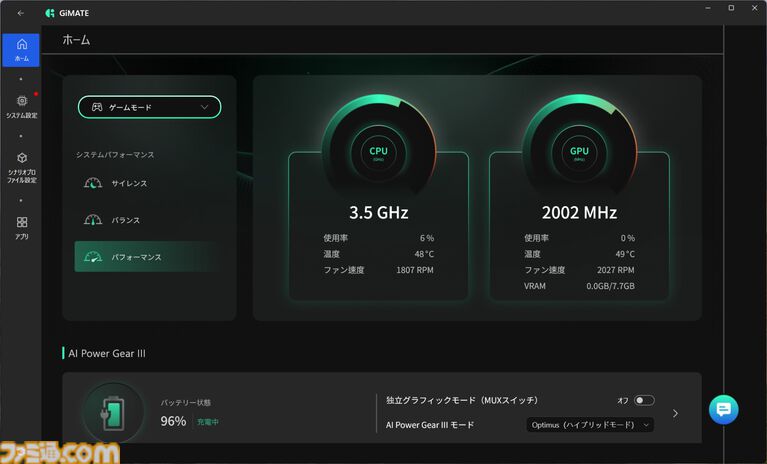The image size is (767, 464).
Task: Click the バランス gauge icon
Action: coord(93,220)
